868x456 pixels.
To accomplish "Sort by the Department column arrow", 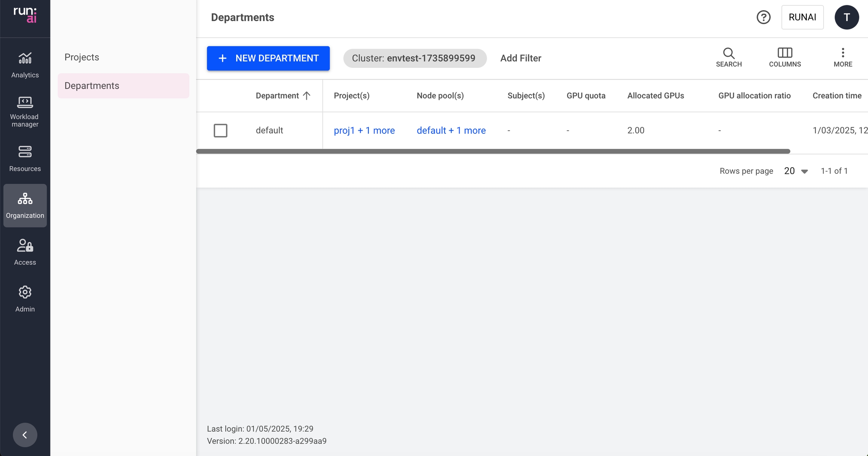I will [307, 96].
